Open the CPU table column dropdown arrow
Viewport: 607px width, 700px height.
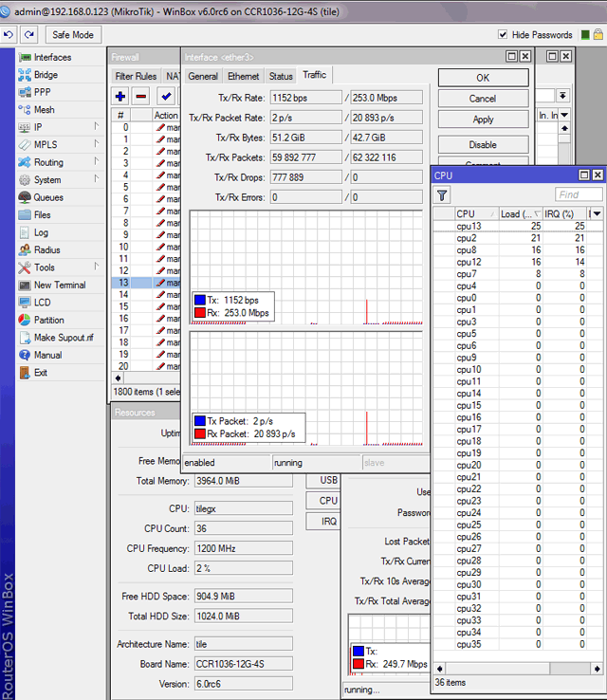pos(596,214)
